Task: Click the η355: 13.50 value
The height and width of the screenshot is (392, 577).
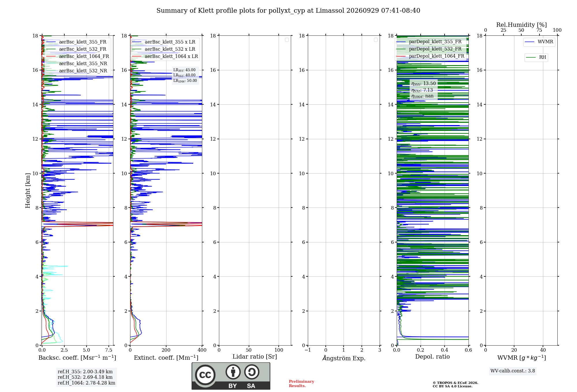Action: 424,84
